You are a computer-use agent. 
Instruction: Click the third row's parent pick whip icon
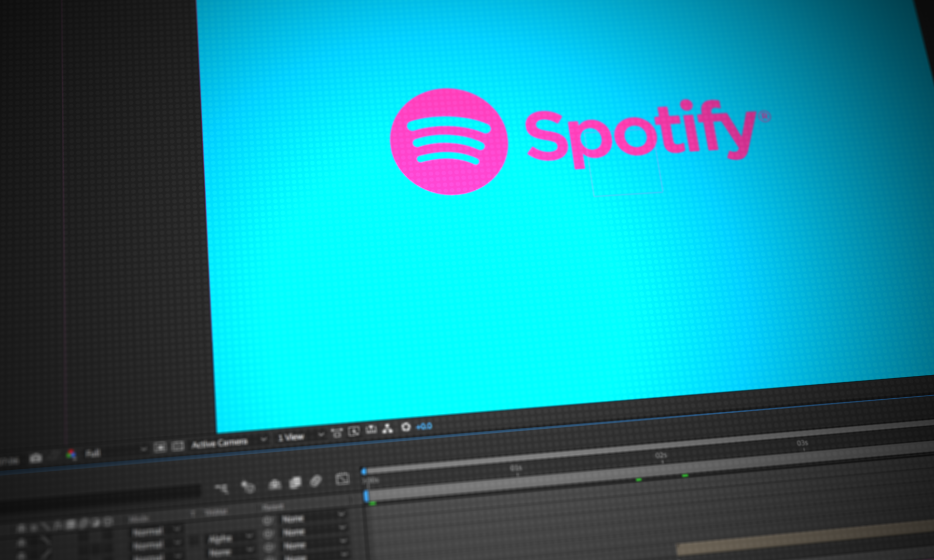tap(269, 547)
